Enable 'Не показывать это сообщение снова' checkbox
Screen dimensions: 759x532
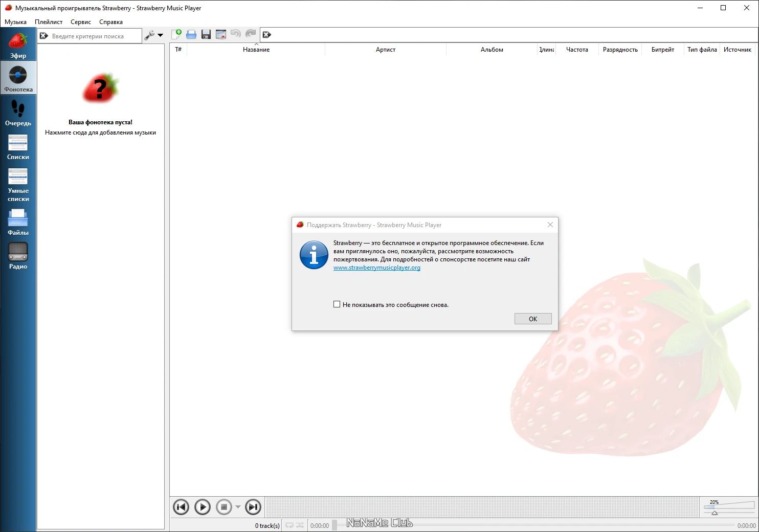337,304
